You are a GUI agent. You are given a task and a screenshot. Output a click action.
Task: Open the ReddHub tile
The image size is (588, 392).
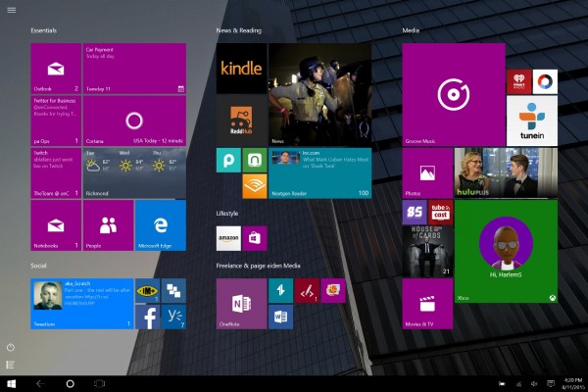click(x=241, y=121)
